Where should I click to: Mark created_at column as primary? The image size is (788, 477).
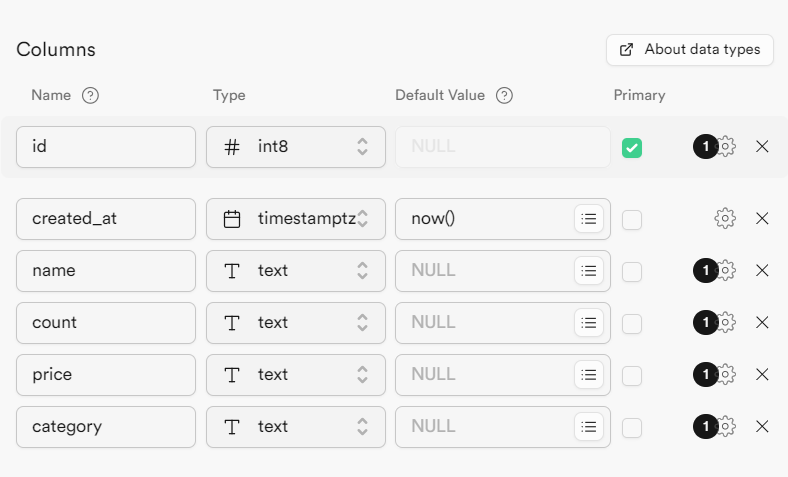pos(632,219)
